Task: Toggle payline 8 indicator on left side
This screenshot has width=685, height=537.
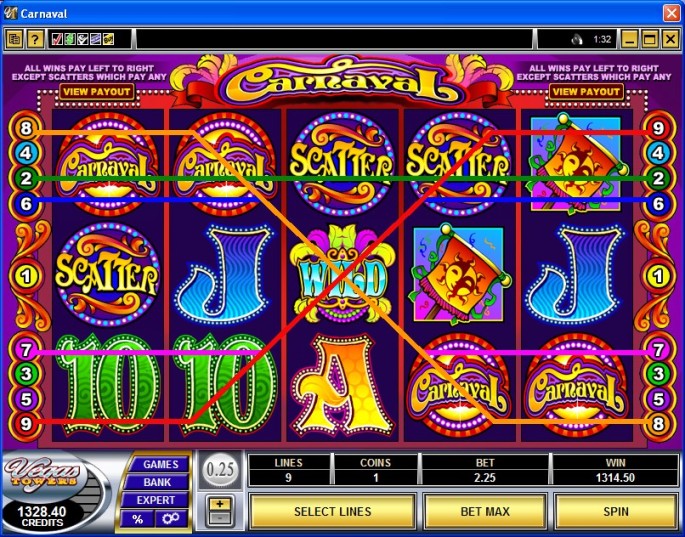Action: click(26, 128)
